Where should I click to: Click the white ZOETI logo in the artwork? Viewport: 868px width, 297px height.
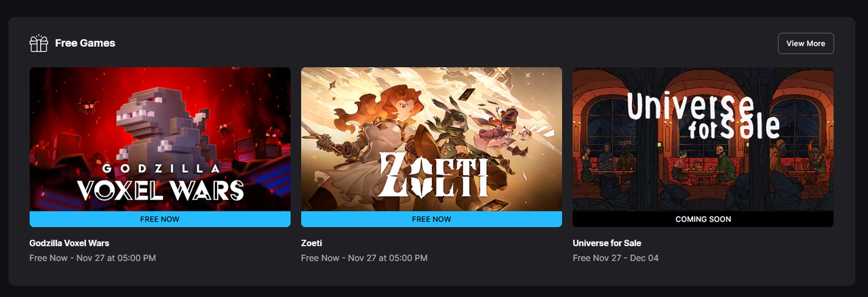point(431,175)
